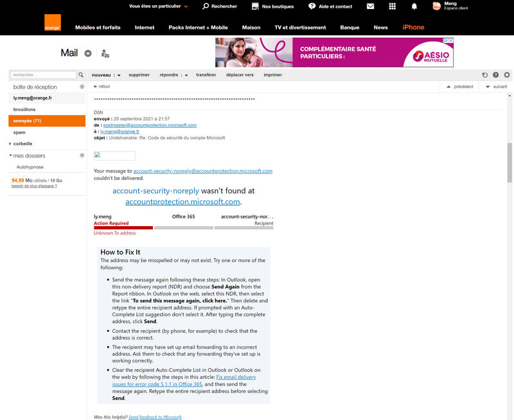
Task: Click in the rechercher search field
Action: click(x=43, y=75)
